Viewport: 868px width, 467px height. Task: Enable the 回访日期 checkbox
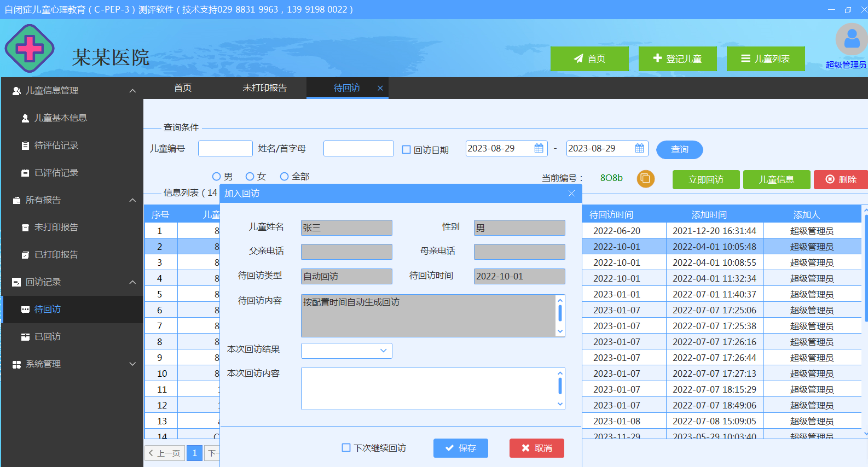(406, 149)
